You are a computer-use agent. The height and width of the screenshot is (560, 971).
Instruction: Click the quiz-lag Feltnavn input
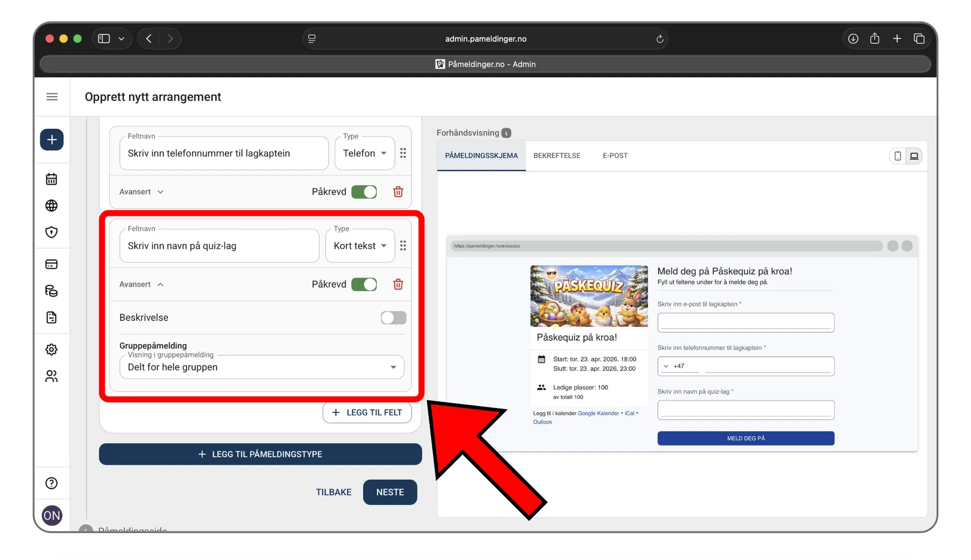click(219, 246)
